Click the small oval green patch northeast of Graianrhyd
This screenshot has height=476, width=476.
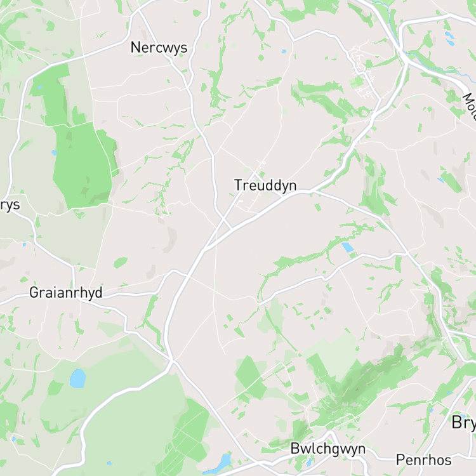click(x=121, y=262)
